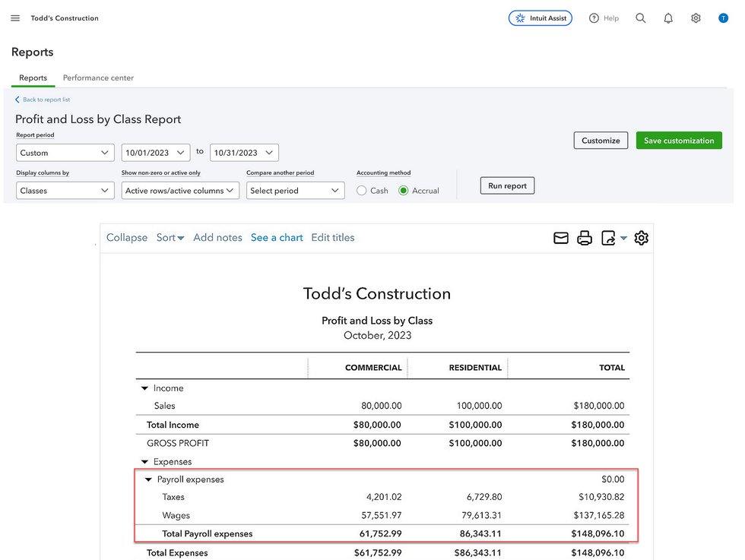Select Cash accounting method
Image resolution: width=745 pixels, height=560 pixels.
362,191
